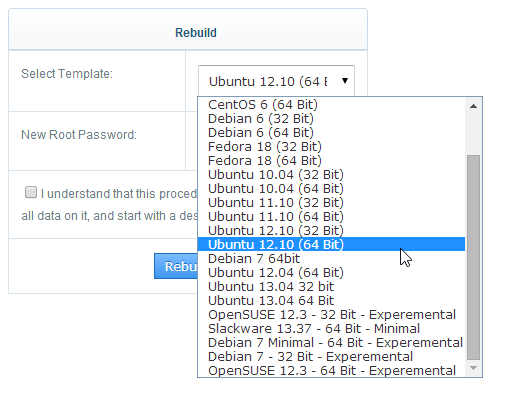Select OpenSUSE 12.3 - 32 Bit - Experemental
Screen dimensions: 517x409
[x=331, y=315]
